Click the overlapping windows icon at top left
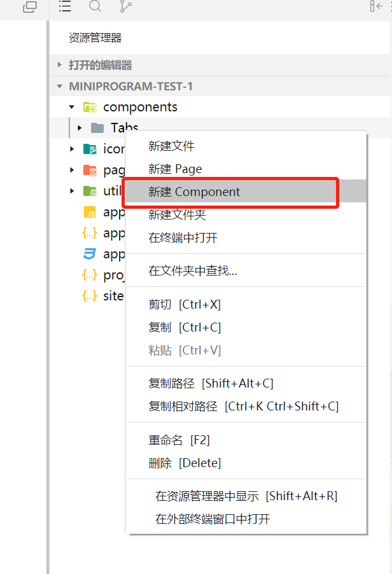Screen dimensions: 392x574 (x=30, y=6)
